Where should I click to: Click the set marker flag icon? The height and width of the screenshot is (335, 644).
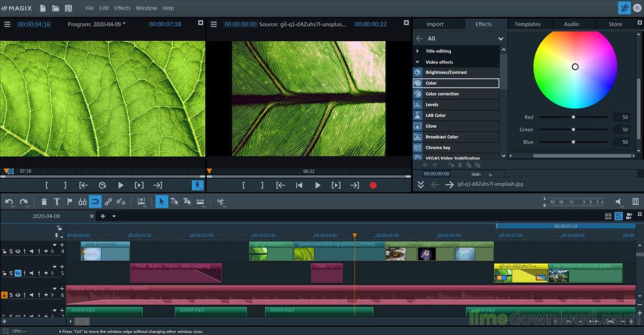pyautogui.click(x=69, y=201)
